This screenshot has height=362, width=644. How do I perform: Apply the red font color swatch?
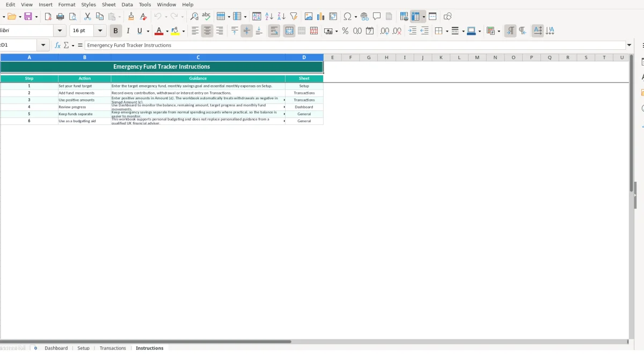159,31
